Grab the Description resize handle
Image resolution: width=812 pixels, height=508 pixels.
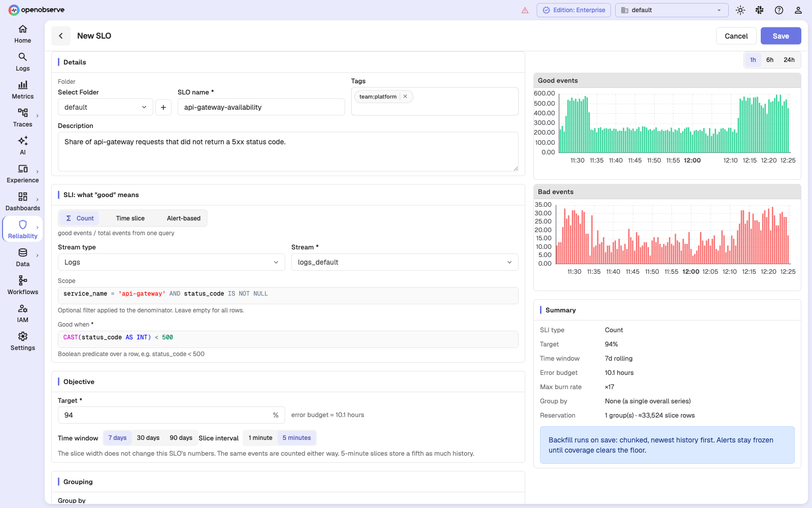pos(516,168)
